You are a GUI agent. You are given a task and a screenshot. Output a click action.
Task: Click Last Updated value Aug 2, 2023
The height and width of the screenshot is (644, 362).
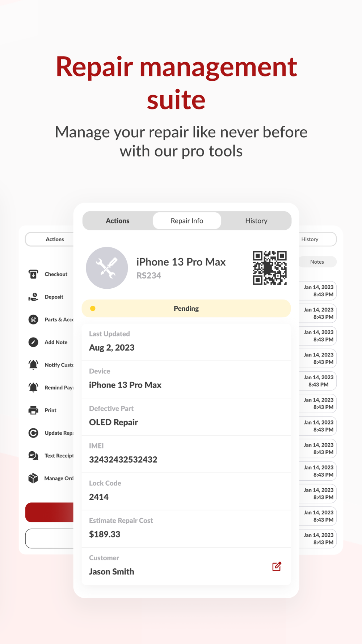pos(111,348)
